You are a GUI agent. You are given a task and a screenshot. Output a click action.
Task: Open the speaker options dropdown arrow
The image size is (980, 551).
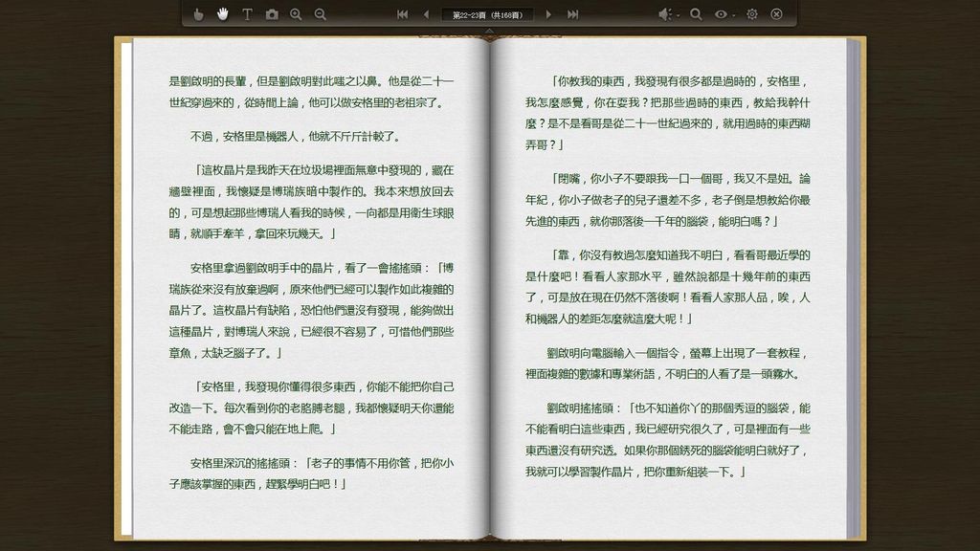pyautogui.click(x=679, y=15)
